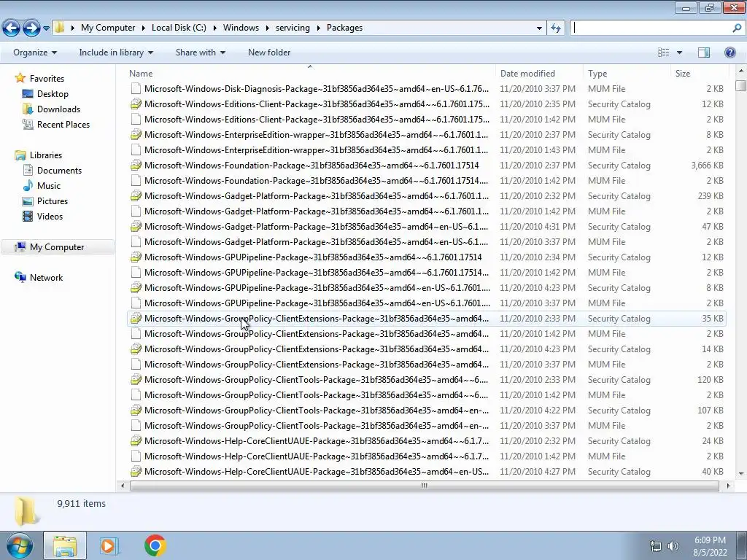Select Gadget-Platform-Package 239 KB catalog icon
This screenshot has width=747, height=560.
point(136,195)
